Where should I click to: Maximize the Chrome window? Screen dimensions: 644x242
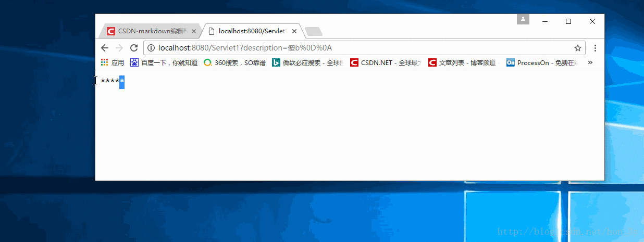(568, 21)
